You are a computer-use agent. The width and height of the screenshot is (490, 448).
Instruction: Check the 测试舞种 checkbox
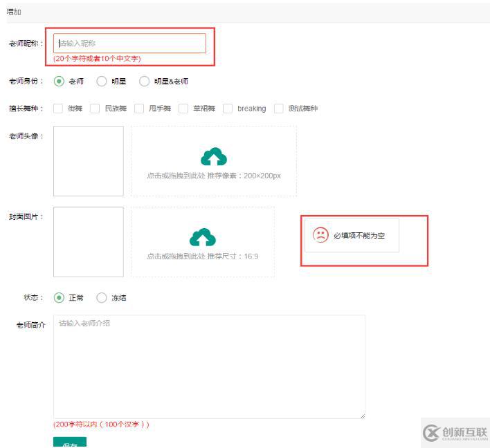[278, 109]
